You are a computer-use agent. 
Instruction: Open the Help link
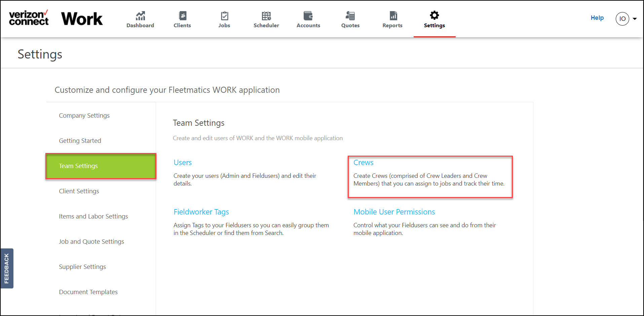point(597,18)
